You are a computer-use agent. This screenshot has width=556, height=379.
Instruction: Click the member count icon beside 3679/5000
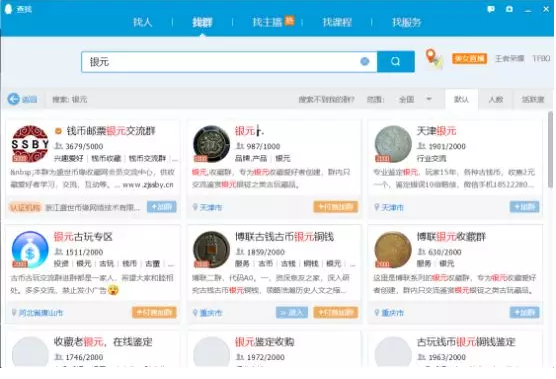pos(59,146)
